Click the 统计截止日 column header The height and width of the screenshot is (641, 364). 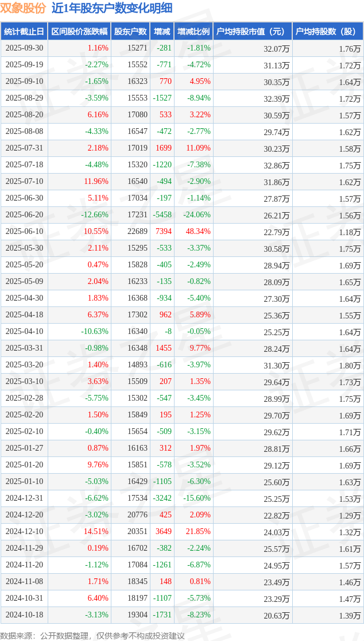coord(24,32)
